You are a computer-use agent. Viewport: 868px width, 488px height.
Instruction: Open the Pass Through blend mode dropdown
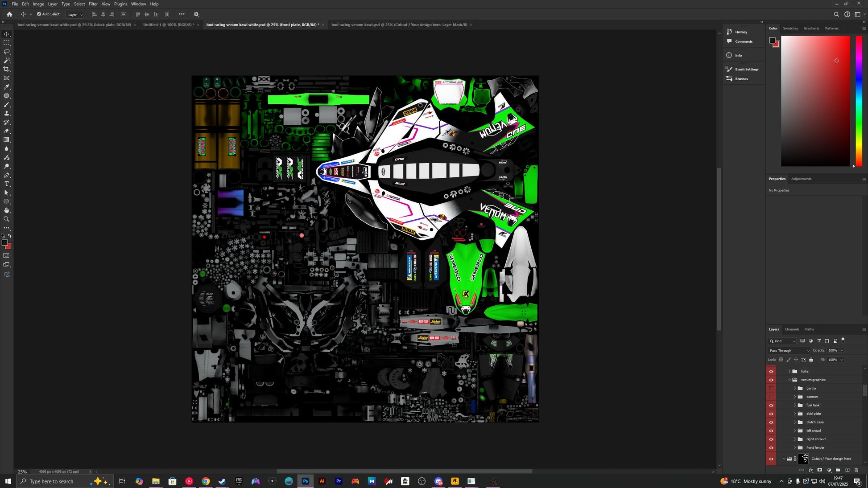(789, 350)
